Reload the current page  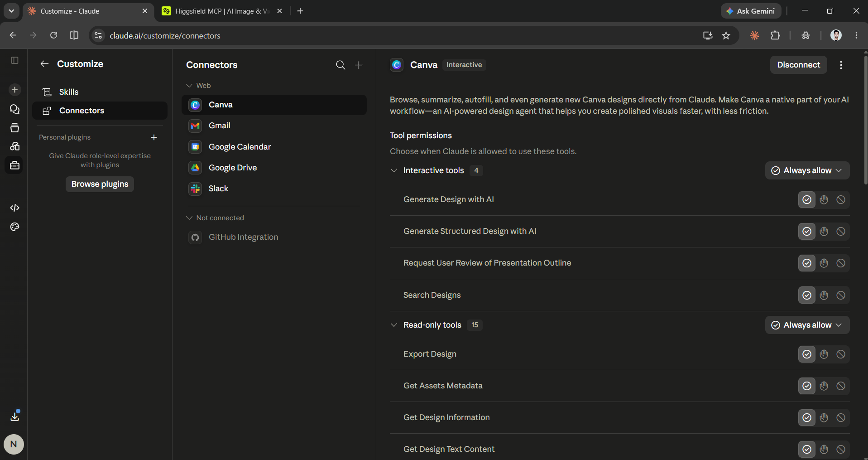point(53,35)
